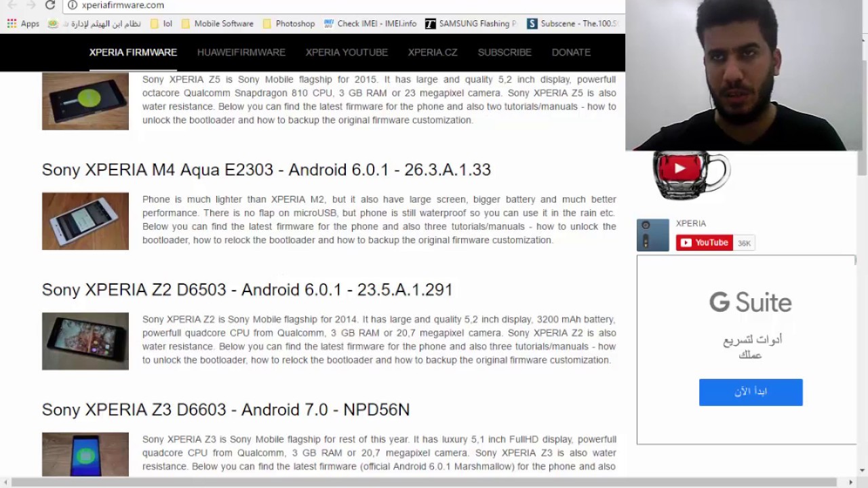Click DONATE in the navigation bar
The image size is (868, 488).
pyautogui.click(x=571, y=52)
